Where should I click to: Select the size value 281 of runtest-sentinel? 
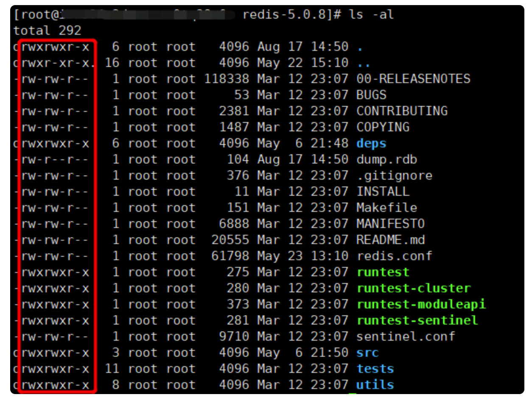click(x=238, y=320)
